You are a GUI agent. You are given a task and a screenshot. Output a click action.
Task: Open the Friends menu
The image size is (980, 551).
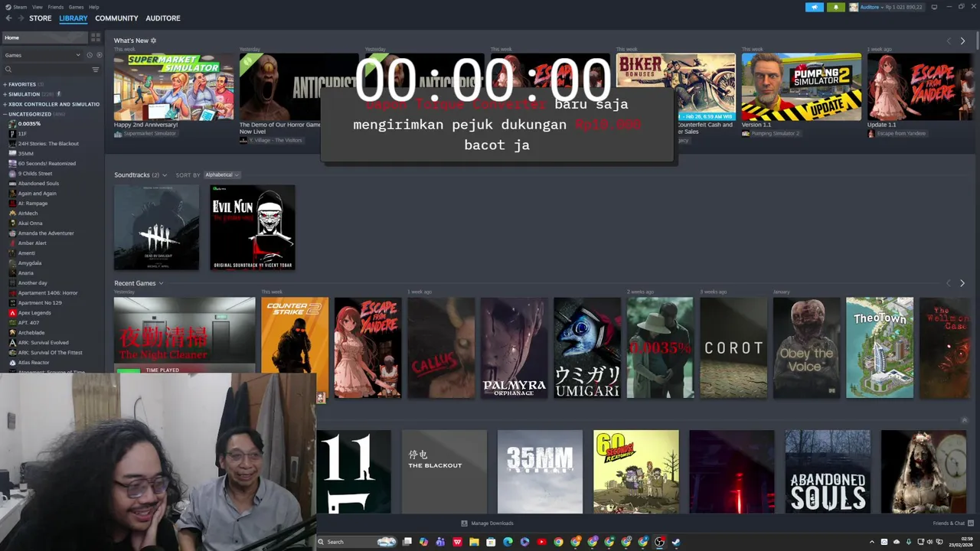56,7
